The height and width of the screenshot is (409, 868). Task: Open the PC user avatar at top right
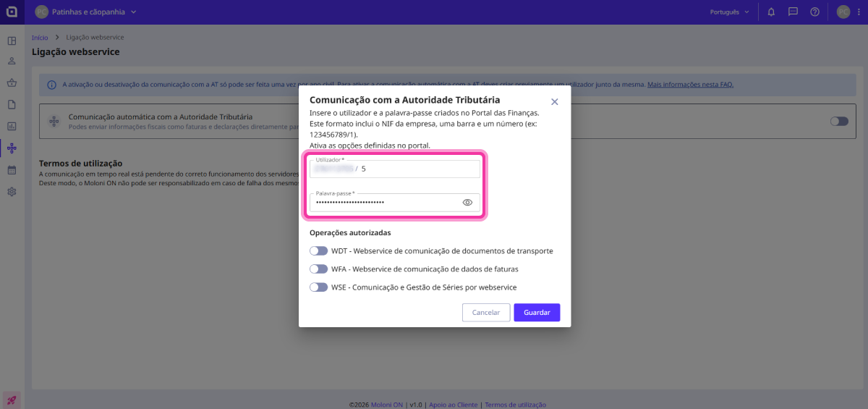point(843,12)
